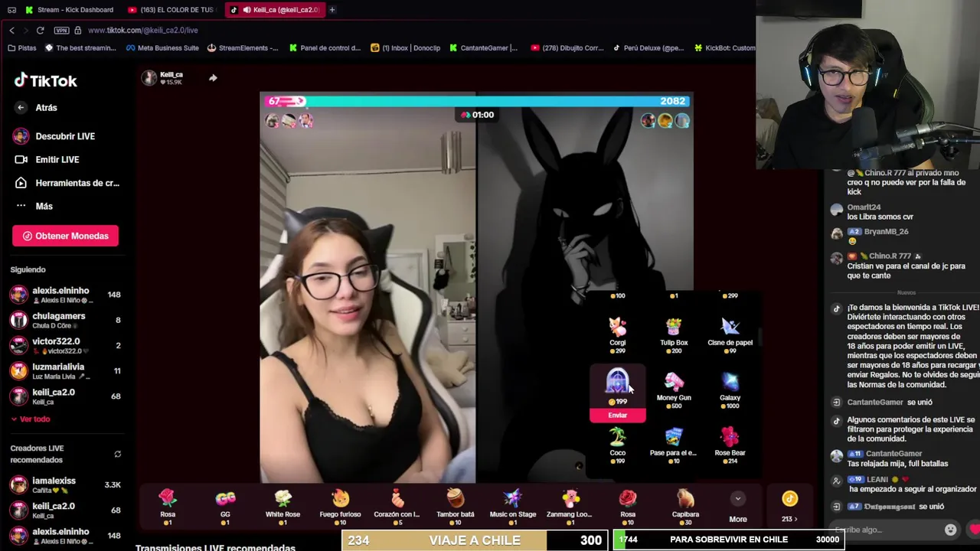This screenshot has height=551, width=980.
Task: Open CantanteGamer Kick bookmark
Action: pyautogui.click(x=483, y=47)
